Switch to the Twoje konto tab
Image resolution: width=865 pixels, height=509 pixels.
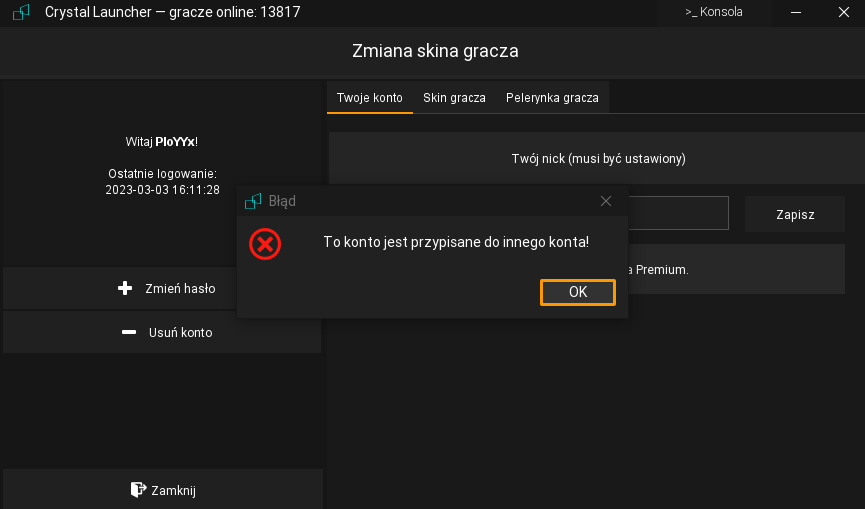(x=369, y=98)
